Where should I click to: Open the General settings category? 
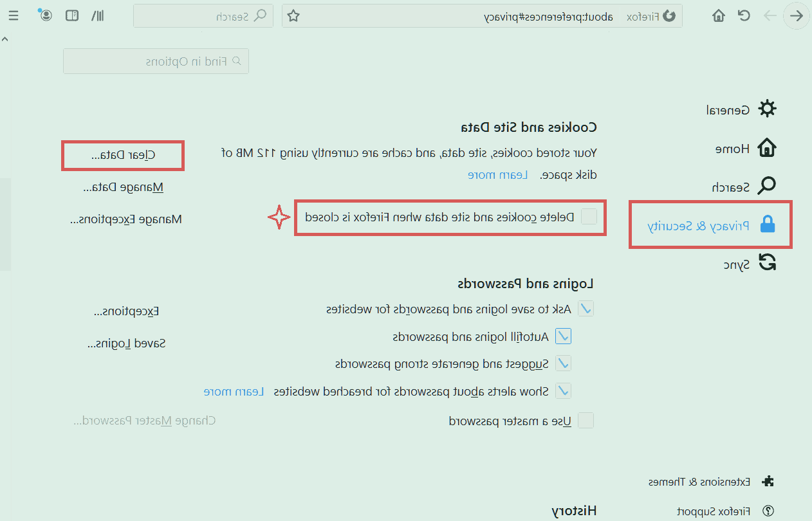[741, 109]
